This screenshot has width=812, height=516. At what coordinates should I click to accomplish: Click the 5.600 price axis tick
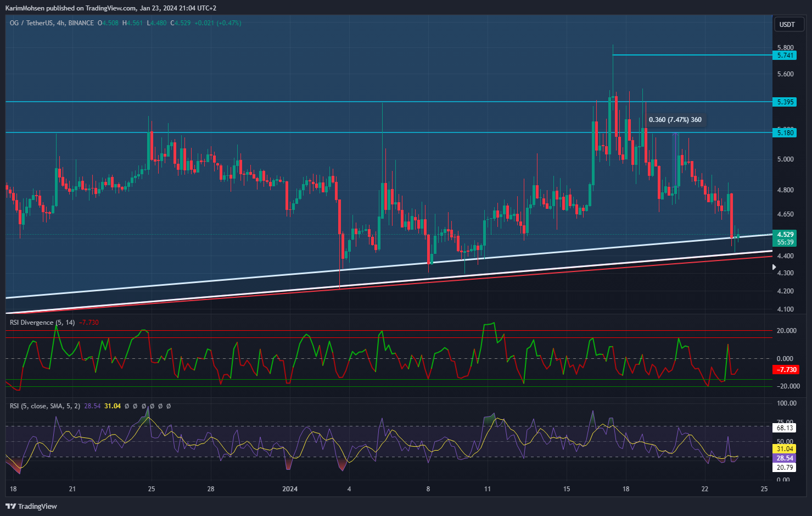(x=786, y=74)
